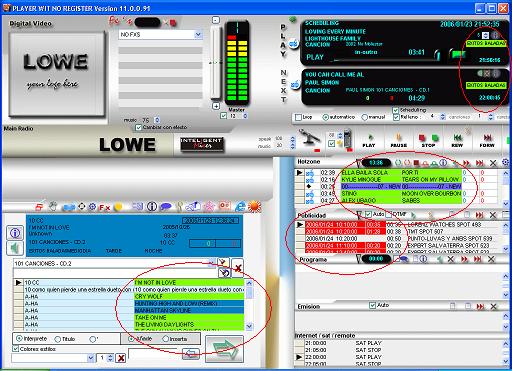512x371 pixels.
Task: Click the large green arrow add button
Action: coord(225,349)
